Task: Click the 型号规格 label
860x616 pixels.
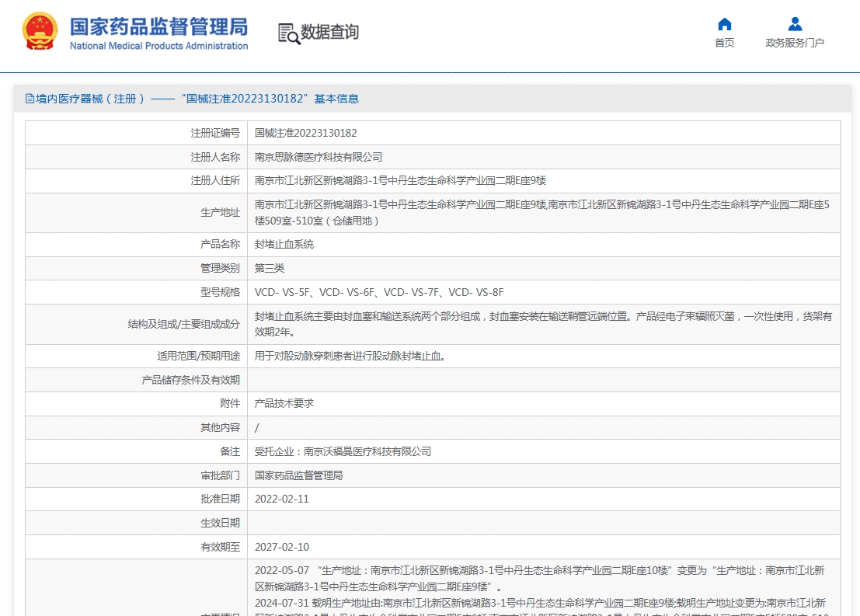Action: 220,292
